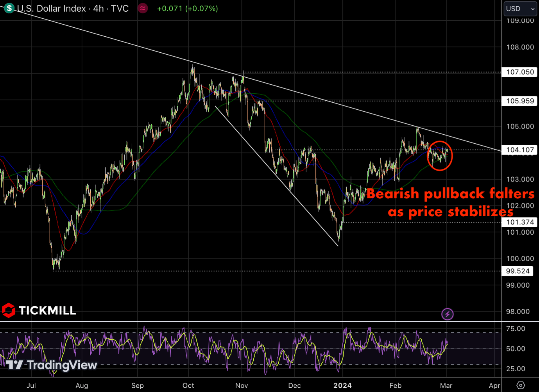Select the 101.374 price label
The height and width of the screenshot is (392, 539).
click(x=519, y=222)
